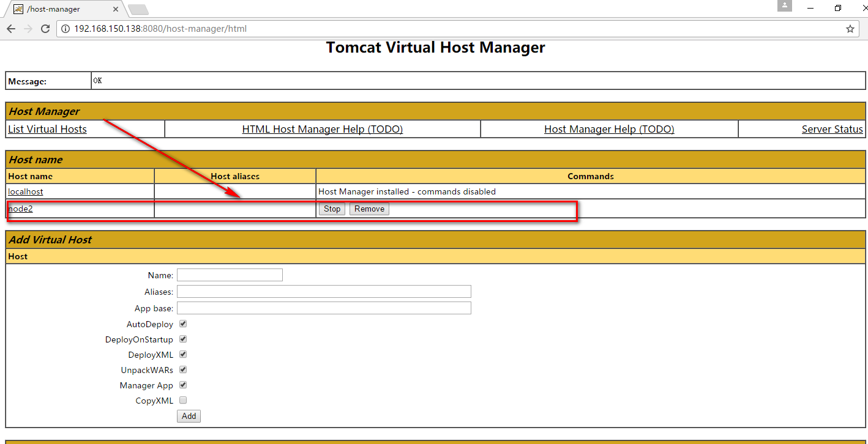Viewport: 868px width, 444px height.
Task: Uncheck the DeployXML checkbox
Action: (x=183, y=354)
